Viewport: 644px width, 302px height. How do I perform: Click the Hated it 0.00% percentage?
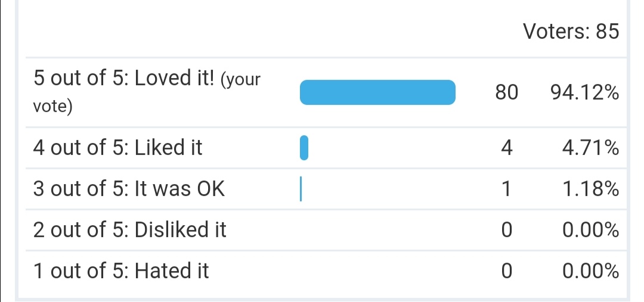(x=590, y=271)
